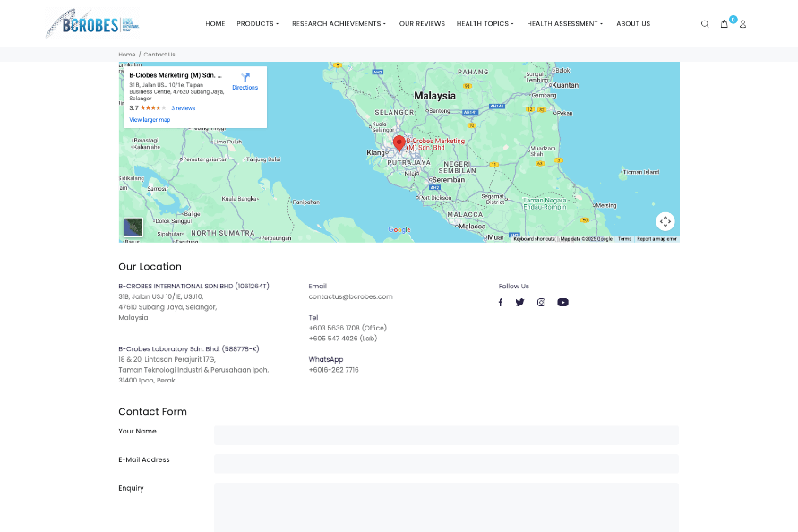Click the Home breadcrumb link
The image size is (798, 532).
[126, 55]
